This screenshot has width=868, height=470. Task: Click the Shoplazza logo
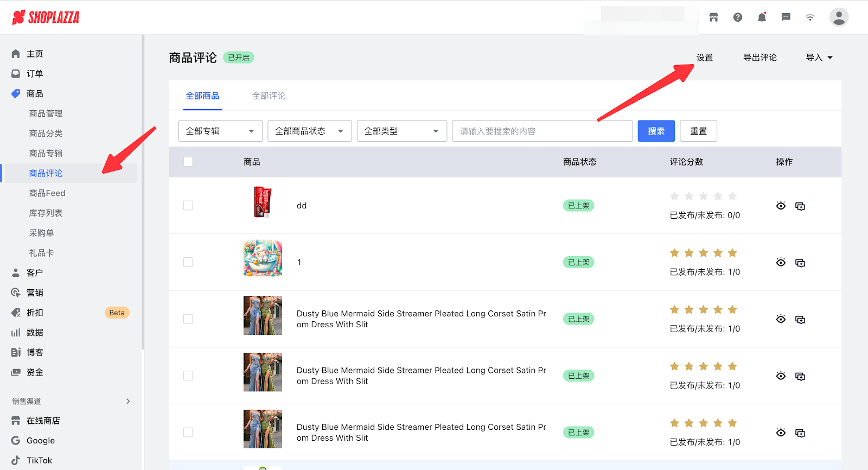coord(46,17)
